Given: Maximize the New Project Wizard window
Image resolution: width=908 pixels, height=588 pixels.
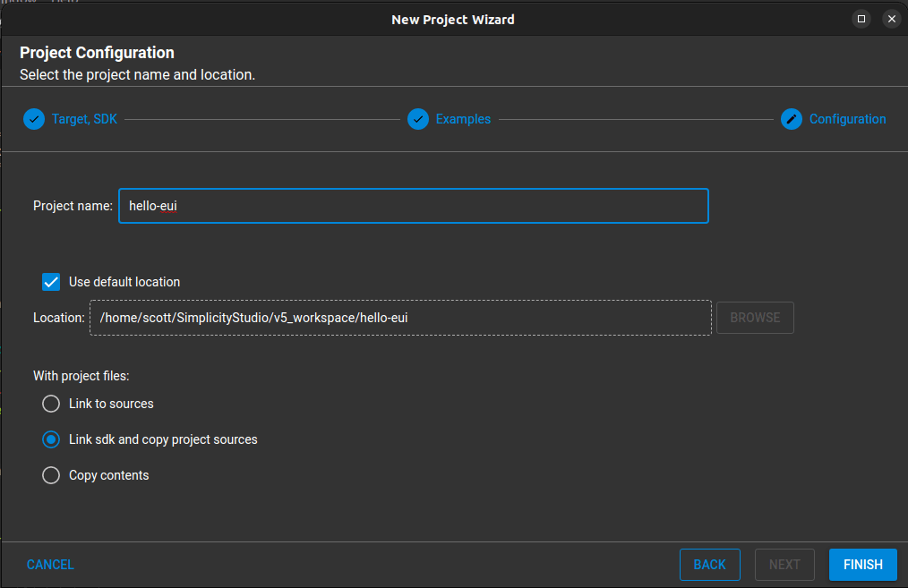Looking at the screenshot, I should (861, 19).
